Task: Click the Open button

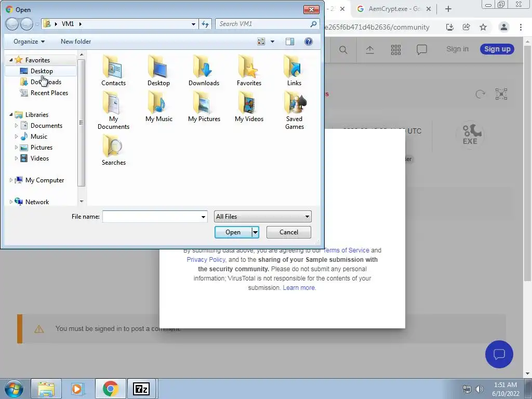Action: click(x=233, y=232)
